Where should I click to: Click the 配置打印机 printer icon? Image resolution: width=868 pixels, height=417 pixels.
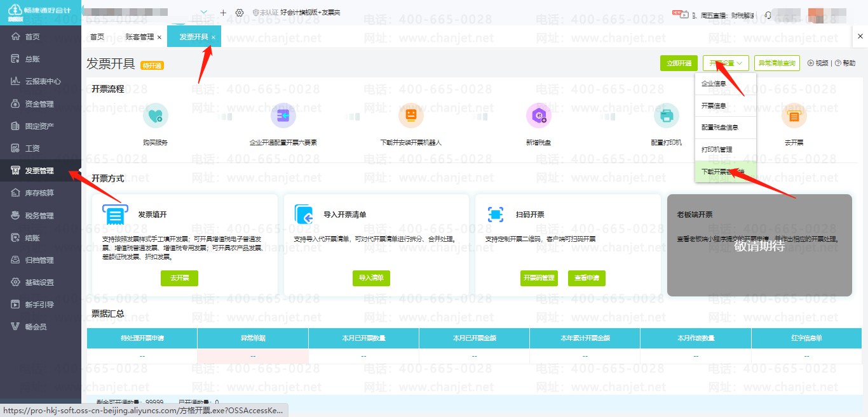tap(666, 116)
